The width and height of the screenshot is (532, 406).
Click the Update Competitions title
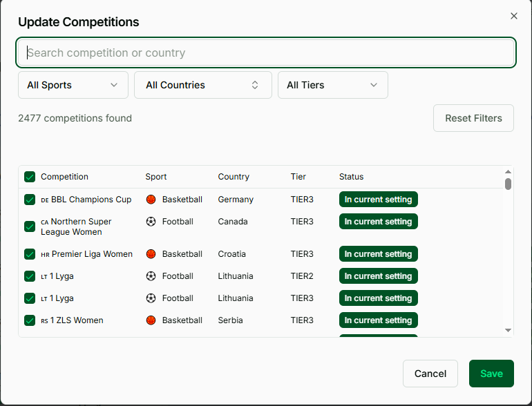pyautogui.click(x=78, y=22)
